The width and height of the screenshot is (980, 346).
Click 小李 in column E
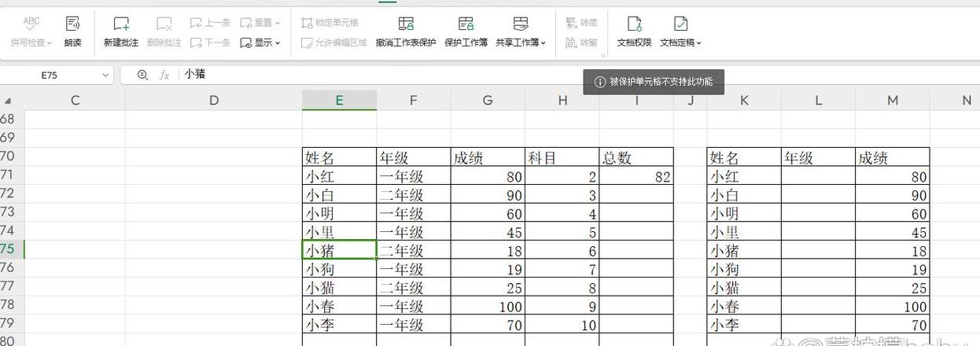point(339,323)
